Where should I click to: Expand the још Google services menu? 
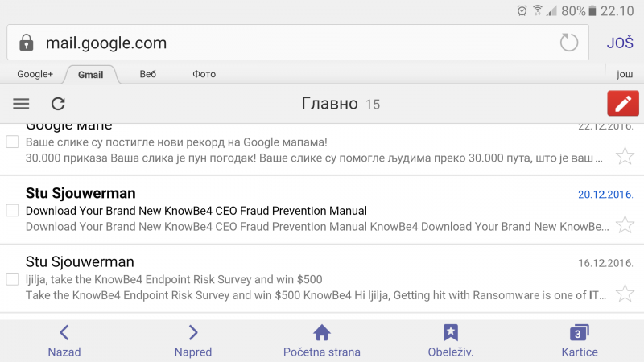pyautogui.click(x=625, y=74)
